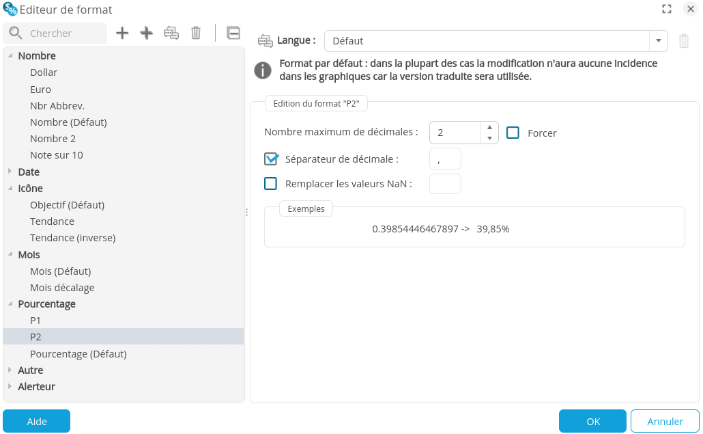Click the OK button
Image resolution: width=703 pixels, height=434 pixels.
[592, 421]
